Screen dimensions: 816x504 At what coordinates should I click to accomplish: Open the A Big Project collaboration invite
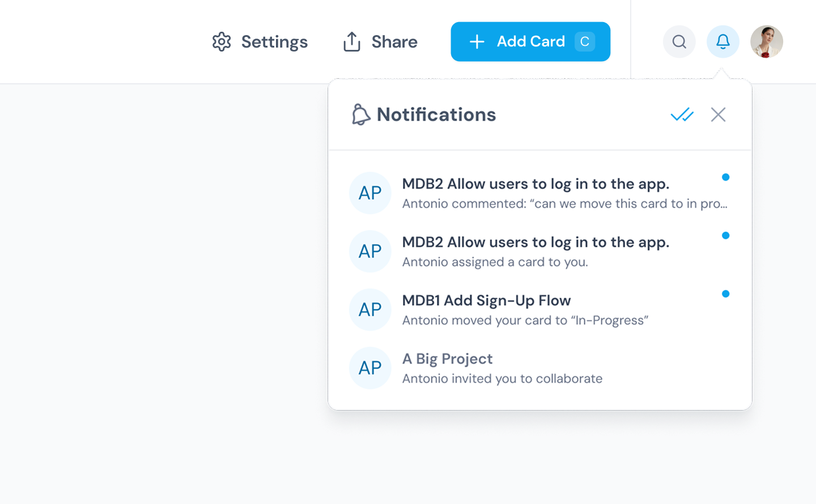point(502,368)
